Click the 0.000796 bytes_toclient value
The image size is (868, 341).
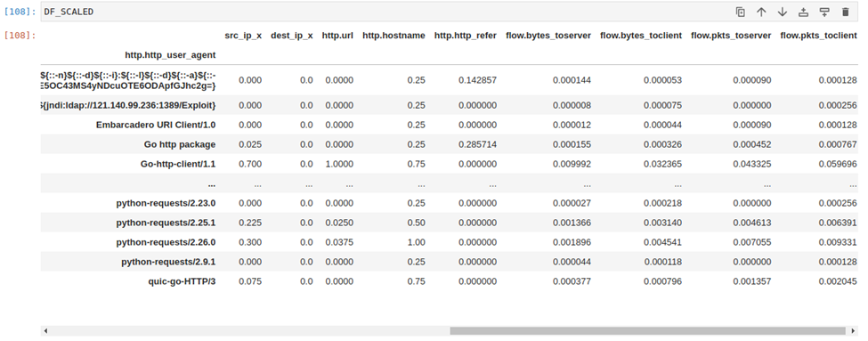point(662,281)
